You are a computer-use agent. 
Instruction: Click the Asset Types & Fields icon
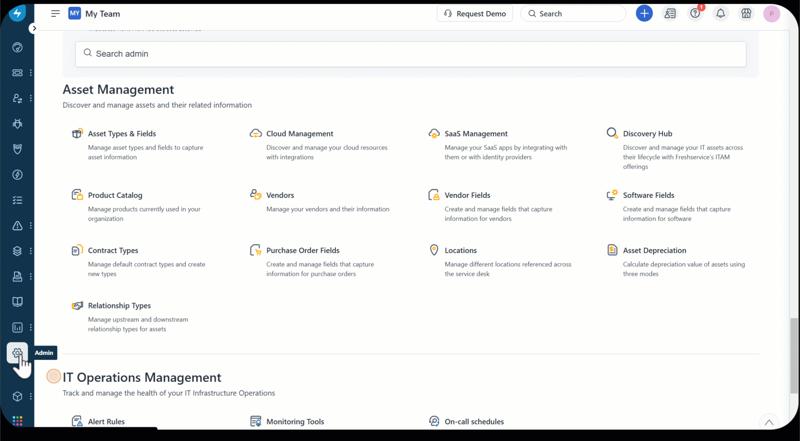(x=77, y=134)
